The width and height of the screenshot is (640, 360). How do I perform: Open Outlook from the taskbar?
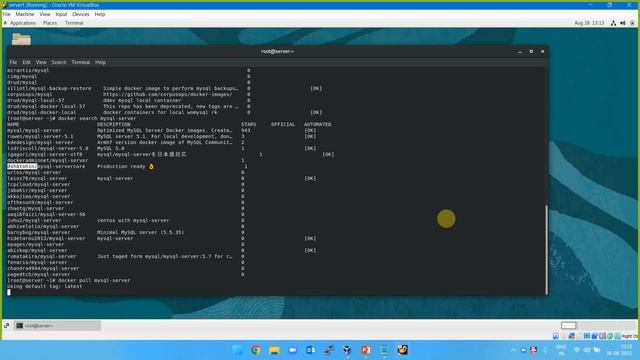(x=311, y=350)
